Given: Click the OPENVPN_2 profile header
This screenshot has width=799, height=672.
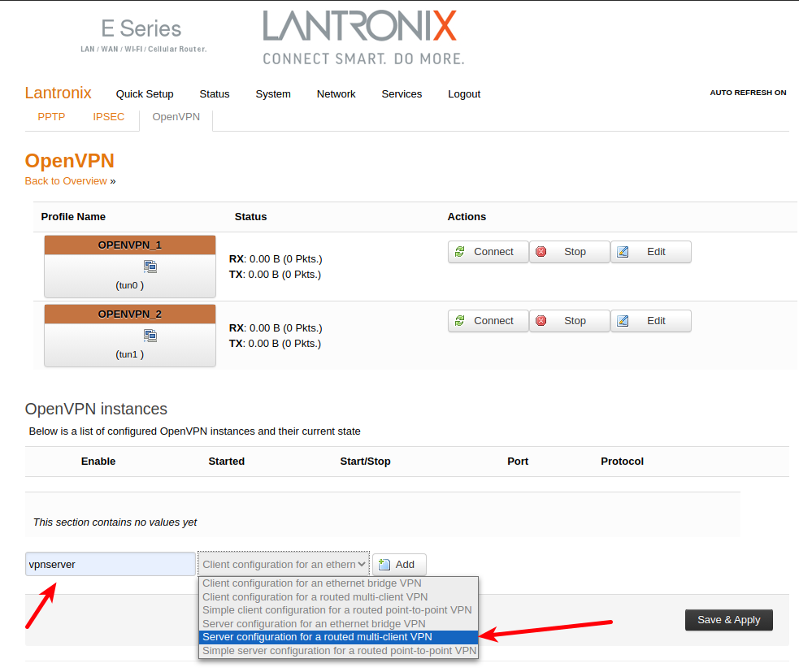Looking at the screenshot, I should pos(130,314).
